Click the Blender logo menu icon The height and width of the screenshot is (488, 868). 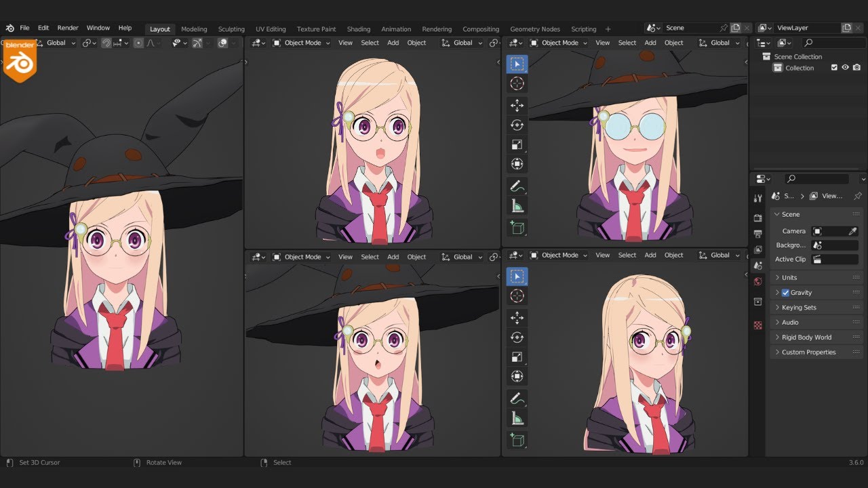pos(10,28)
